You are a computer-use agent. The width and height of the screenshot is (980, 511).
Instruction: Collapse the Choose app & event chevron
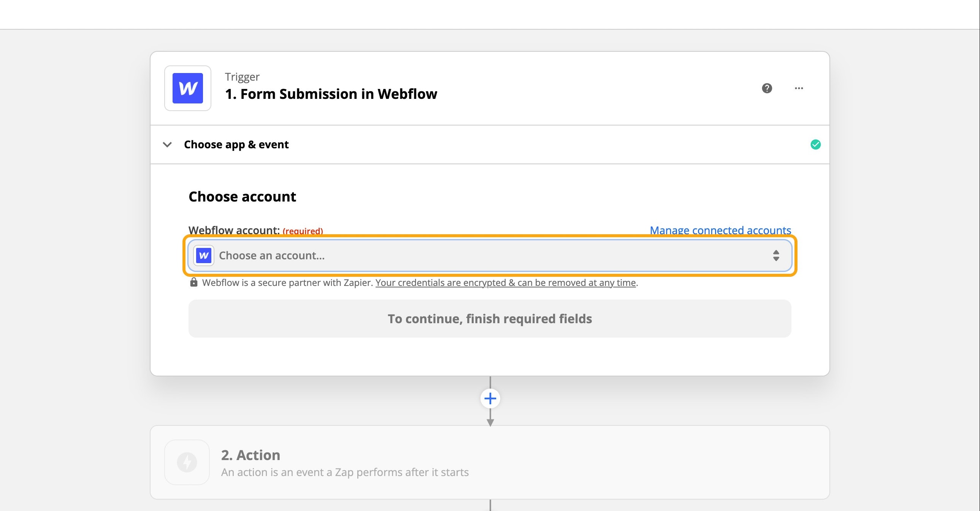coord(167,144)
